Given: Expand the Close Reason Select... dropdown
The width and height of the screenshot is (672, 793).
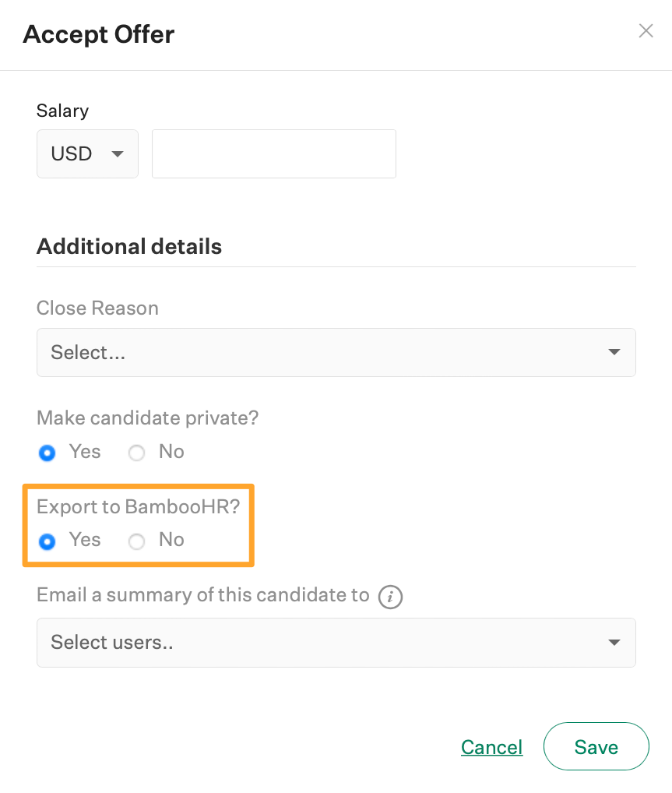Looking at the screenshot, I should [336, 352].
